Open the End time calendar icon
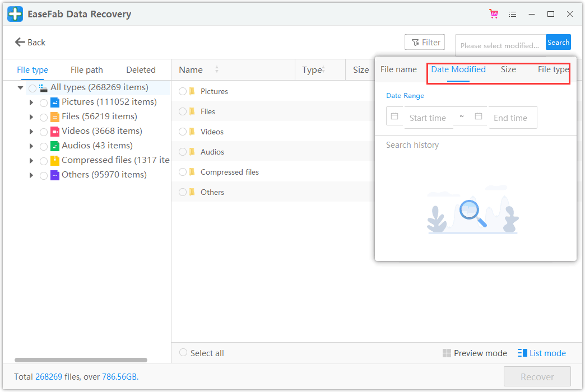This screenshot has height=392, width=585. [x=479, y=116]
